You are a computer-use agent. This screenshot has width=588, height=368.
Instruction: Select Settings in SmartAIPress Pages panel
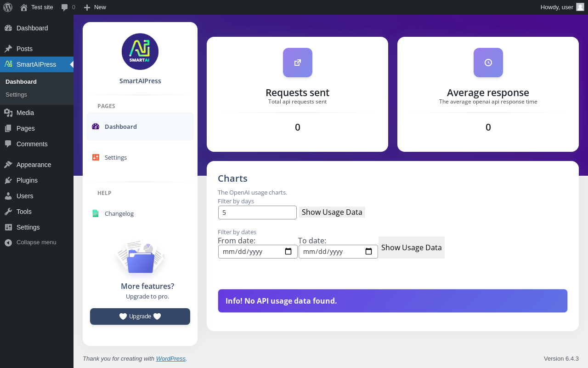pyautogui.click(x=140, y=157)
